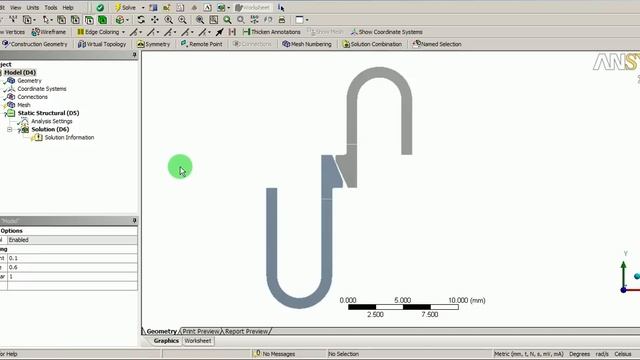
Task: Select the pan view tool
Action: [x=155, y=20]
